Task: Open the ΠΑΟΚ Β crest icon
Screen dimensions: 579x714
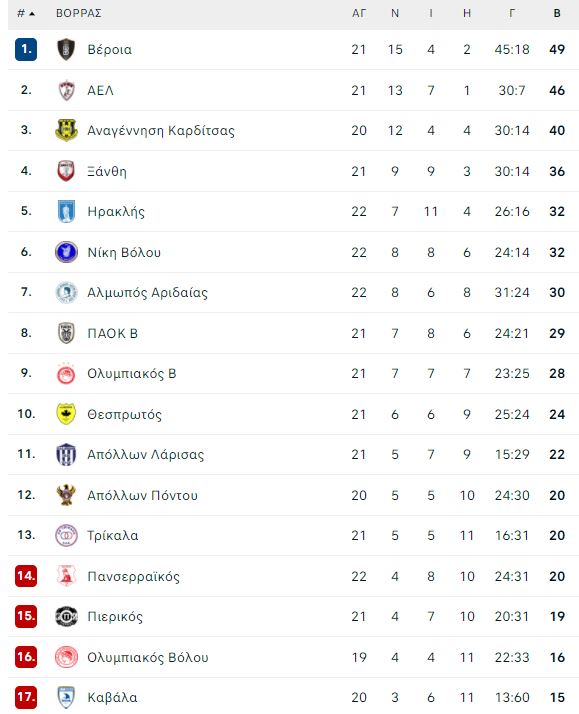Action: click(66, 333)
